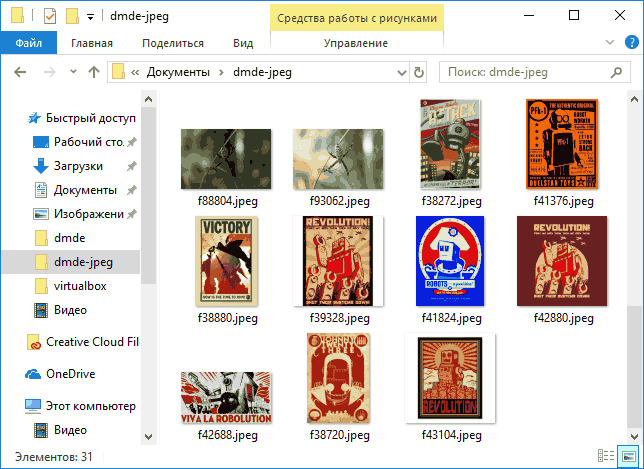Screen dimensions: 644x469
Task: Click the breadcrumb chevron after Документы
Action: 221,73
